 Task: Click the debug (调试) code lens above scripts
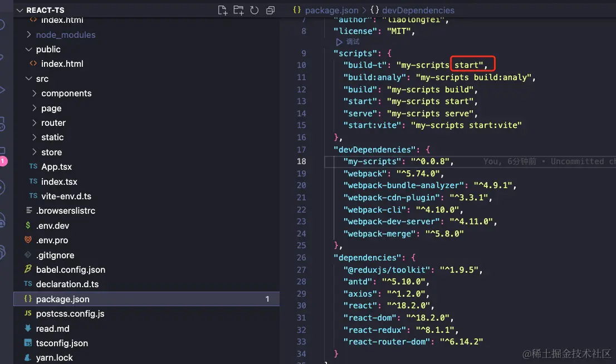coord(348,42)
